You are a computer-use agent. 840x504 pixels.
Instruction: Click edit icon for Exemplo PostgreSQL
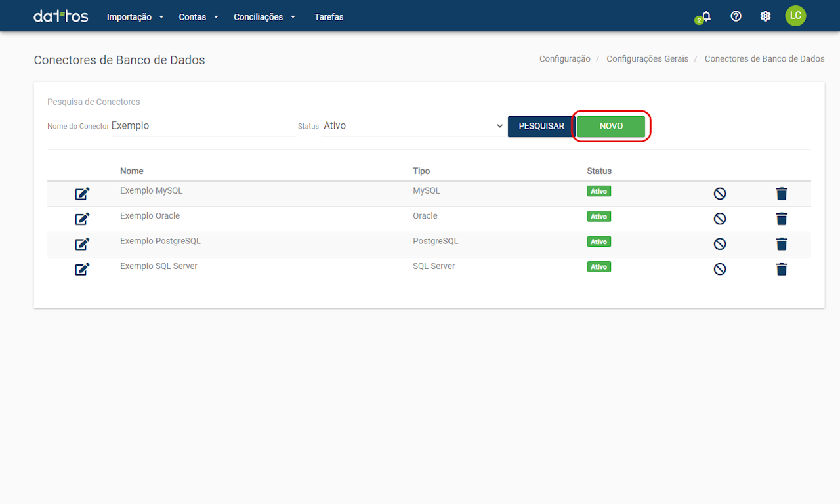tap(82, 244)
